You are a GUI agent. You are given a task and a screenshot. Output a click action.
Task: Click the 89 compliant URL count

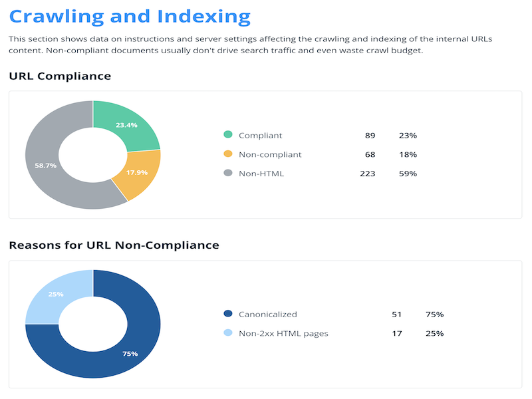click(370, 135)
